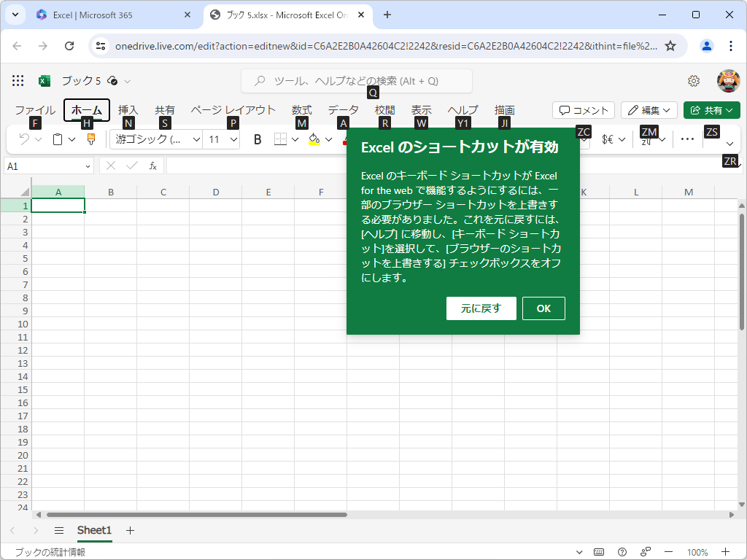Open the データ ribbon tab
The width and height of the screenshot is (747, 560).
(343, 109)
